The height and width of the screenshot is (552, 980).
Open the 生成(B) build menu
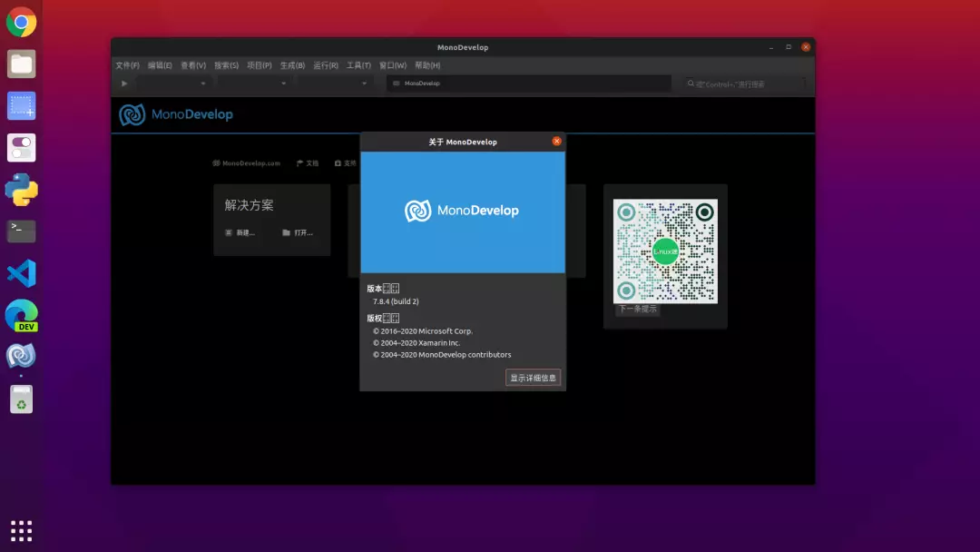coord(292,65)
